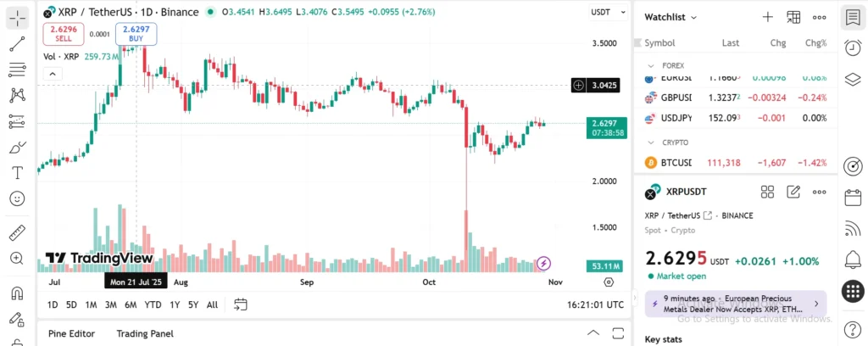This screenshot has width=868, height=346.
Task: Switch to the Pine Editor tab
Action: coord(71,333)
